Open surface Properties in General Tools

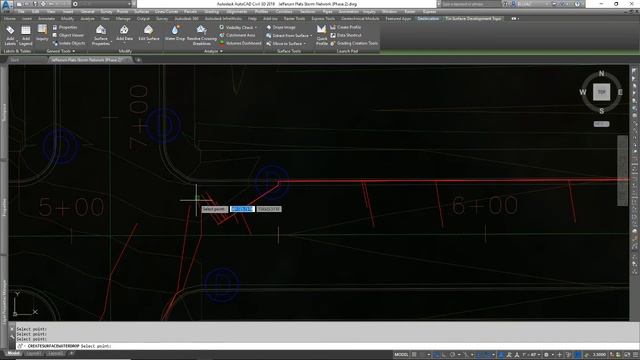(x=65, y=27)
